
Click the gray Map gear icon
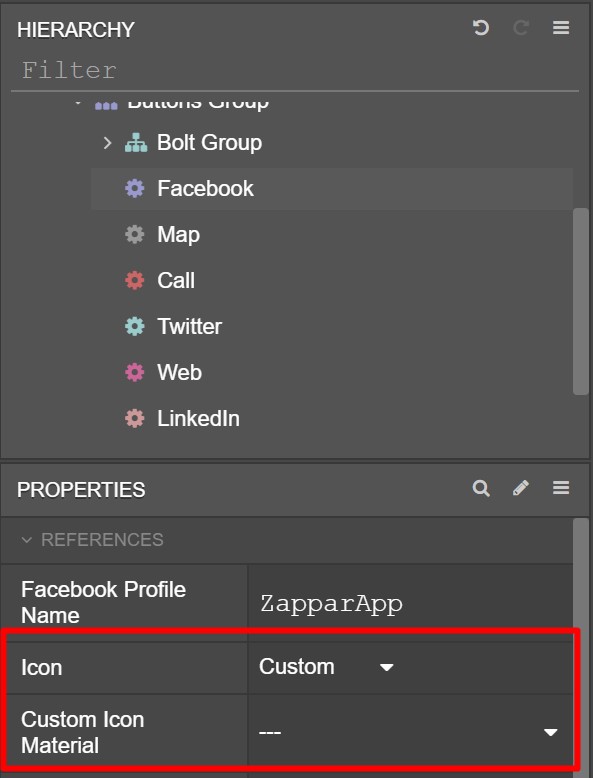tap(134, 234)
